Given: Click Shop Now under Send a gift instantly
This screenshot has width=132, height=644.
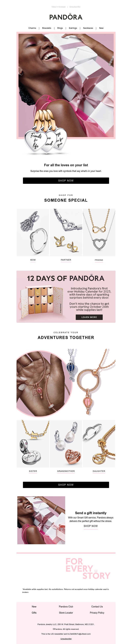Looking at the screenshot, I should pos(91,526).
